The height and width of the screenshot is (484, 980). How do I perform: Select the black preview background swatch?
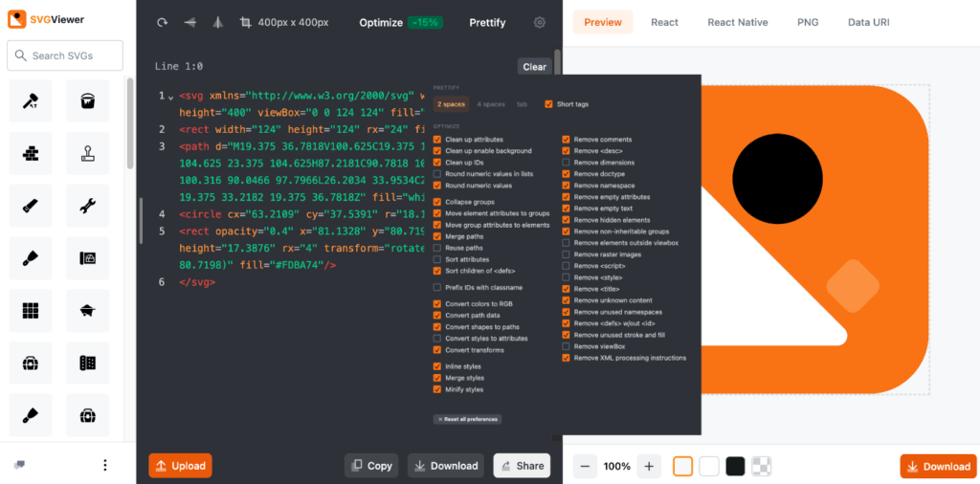736,466
